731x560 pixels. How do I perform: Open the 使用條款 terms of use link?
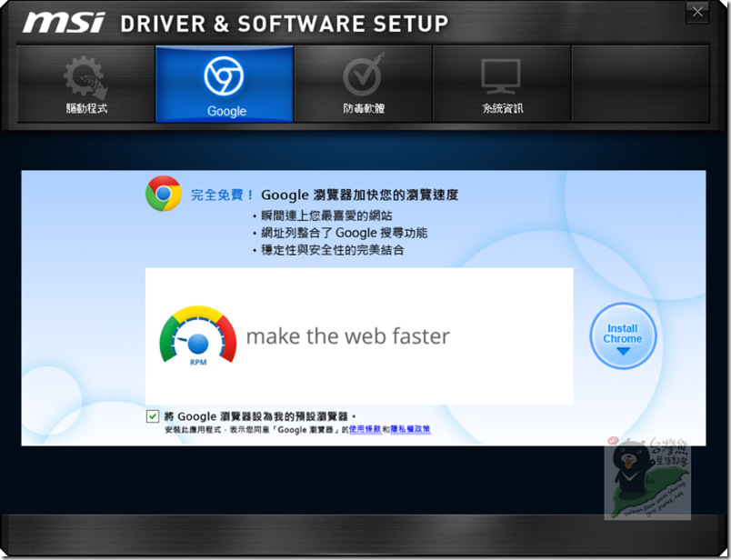click(x=365, y=429)
